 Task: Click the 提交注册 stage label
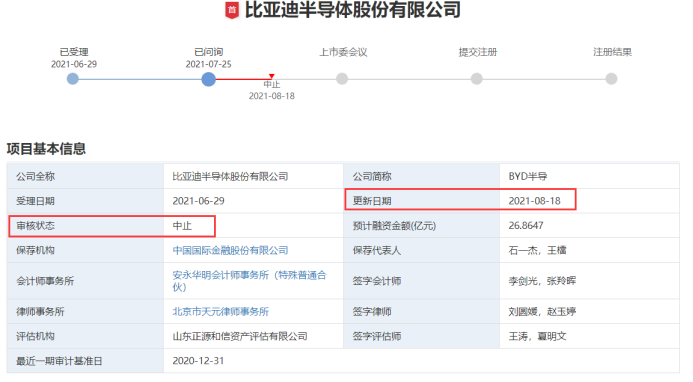[478, 52]
